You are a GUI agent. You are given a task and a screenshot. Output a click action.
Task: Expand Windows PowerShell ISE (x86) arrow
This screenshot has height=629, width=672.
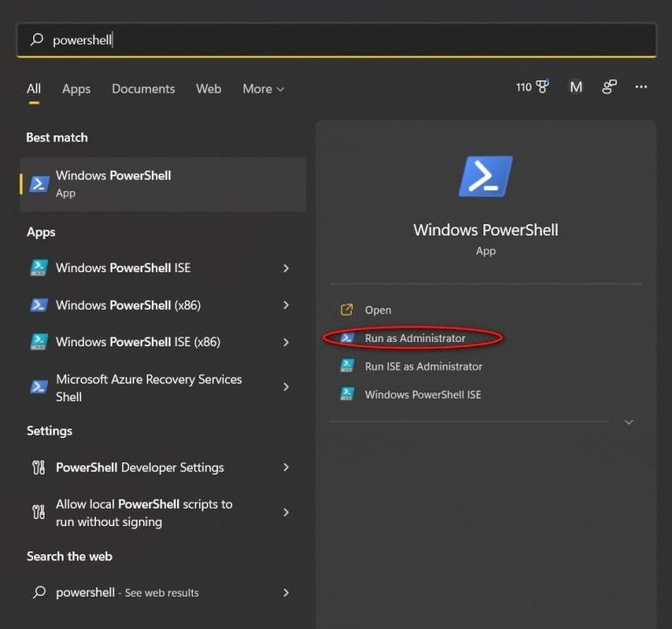(286, 342)
